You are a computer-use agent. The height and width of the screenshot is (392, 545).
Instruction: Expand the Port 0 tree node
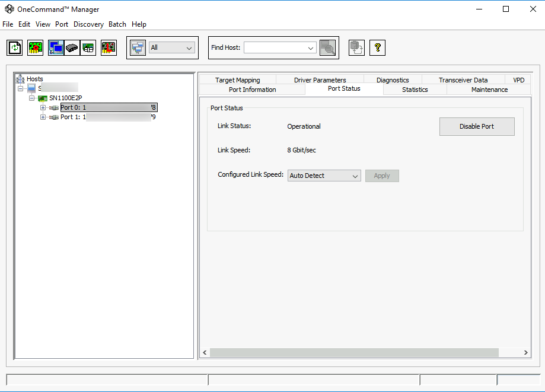tap(43, 108)
